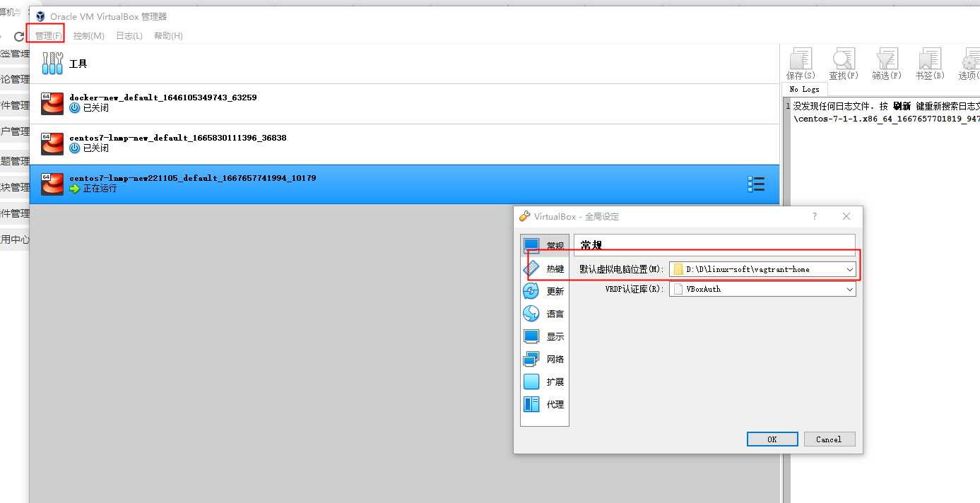Click the VRDP认证库(R) label

[635, 289]
